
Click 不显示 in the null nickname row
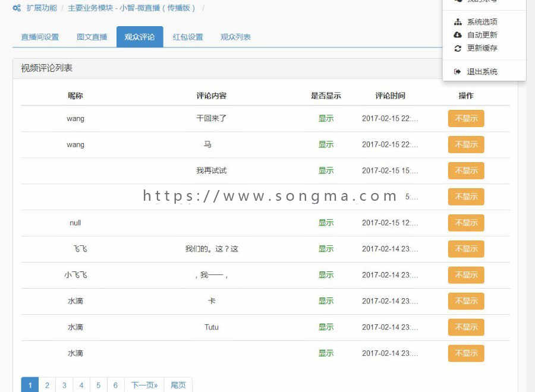coord(466,223)
